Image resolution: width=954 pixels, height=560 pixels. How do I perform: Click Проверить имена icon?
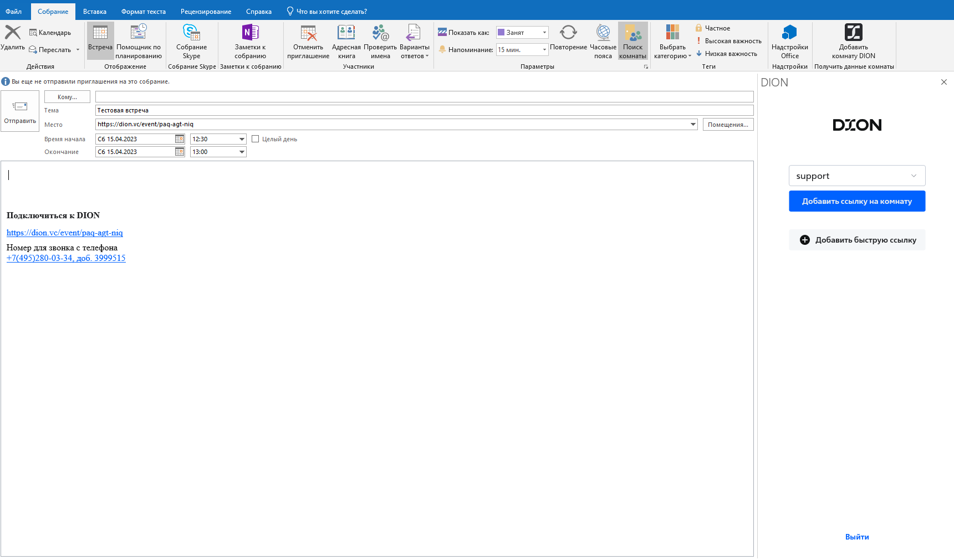tap(380, 41)
